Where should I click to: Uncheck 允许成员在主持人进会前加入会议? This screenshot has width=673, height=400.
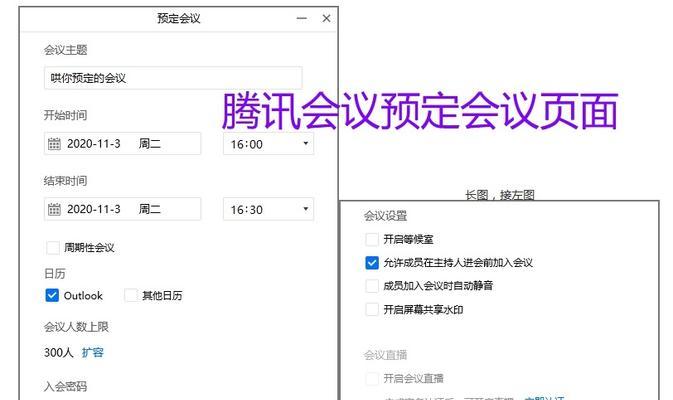tap(372, 262)
